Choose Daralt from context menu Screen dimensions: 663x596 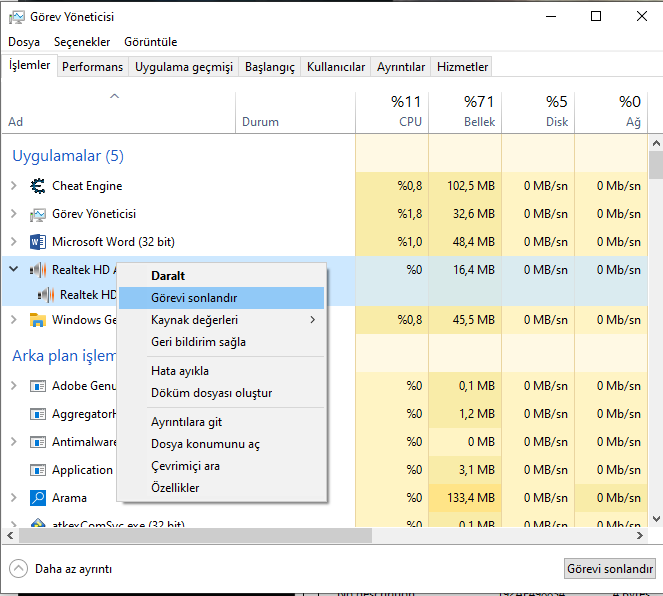coord(222,276)
